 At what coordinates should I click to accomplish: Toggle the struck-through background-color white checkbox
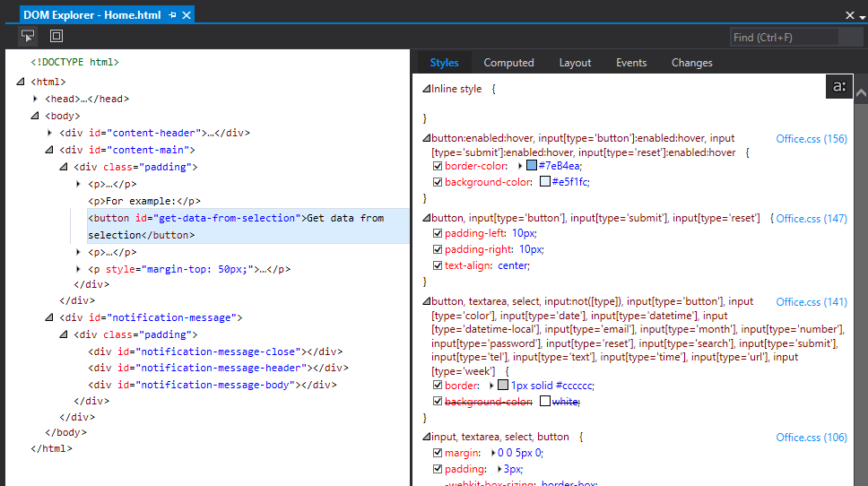[x=438, y=402]
